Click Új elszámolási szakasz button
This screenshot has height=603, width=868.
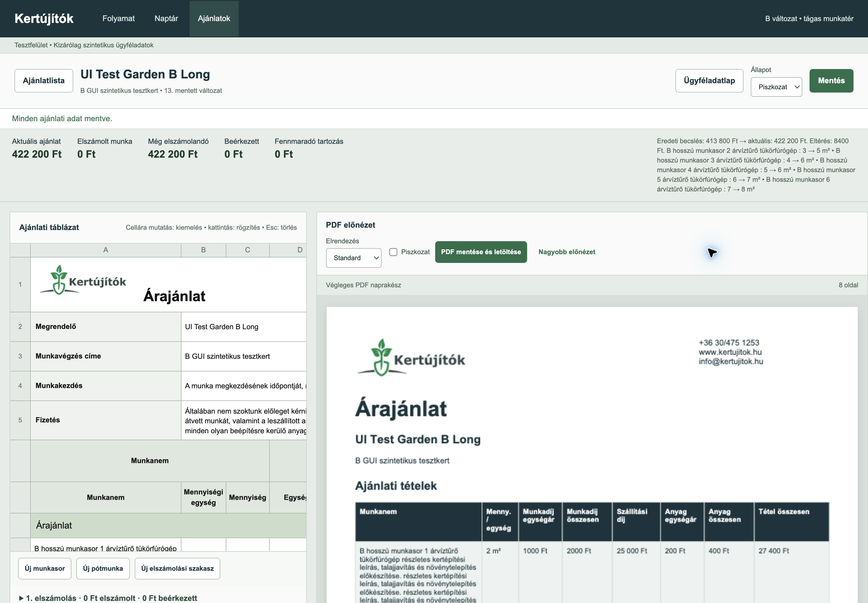pos(177,568)
